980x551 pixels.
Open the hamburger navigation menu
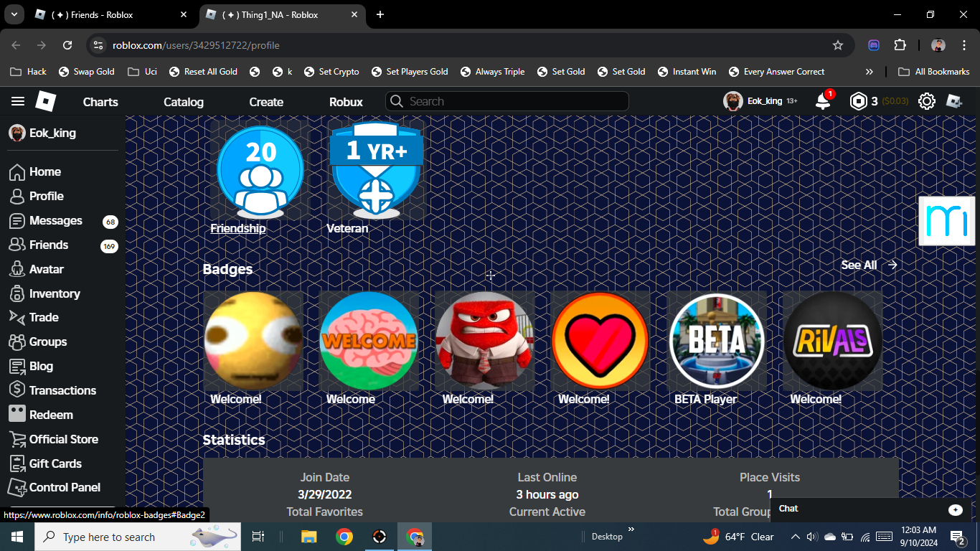coord(18,102)
